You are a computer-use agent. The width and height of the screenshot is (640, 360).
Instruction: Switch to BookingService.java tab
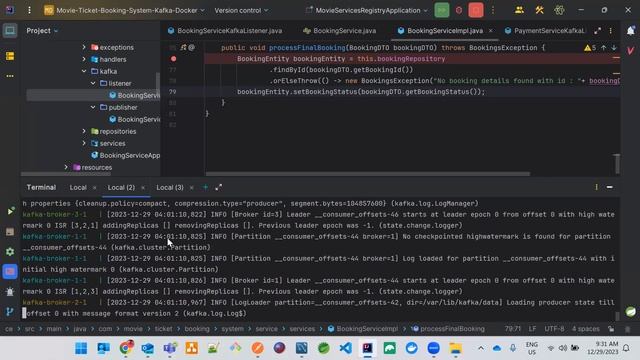pyautogui.click(x=340, y=31)
